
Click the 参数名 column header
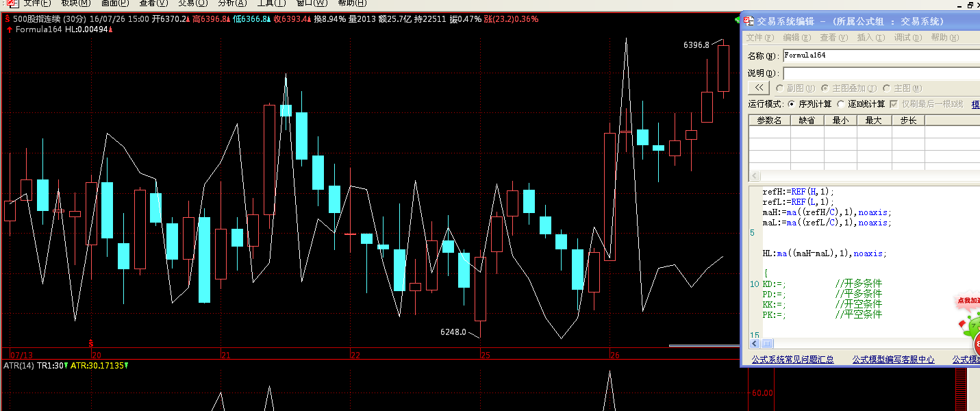tap(769, 120)
